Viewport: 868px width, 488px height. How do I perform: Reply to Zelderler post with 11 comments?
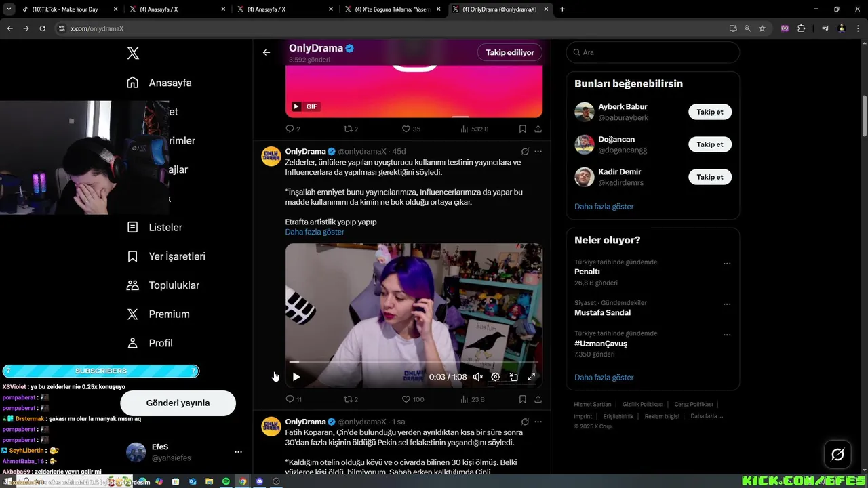tap(294, 399)
